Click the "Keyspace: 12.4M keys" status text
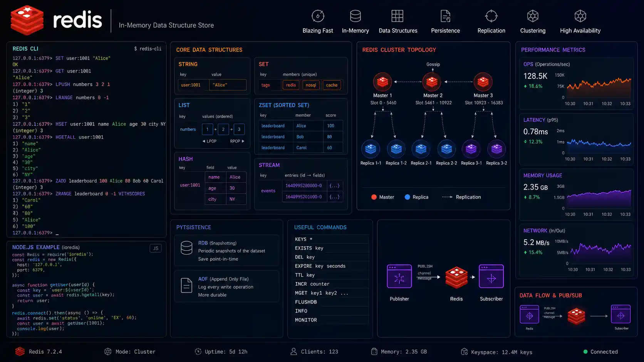This screenshot has width=644, height=362. tap(501, 352)
